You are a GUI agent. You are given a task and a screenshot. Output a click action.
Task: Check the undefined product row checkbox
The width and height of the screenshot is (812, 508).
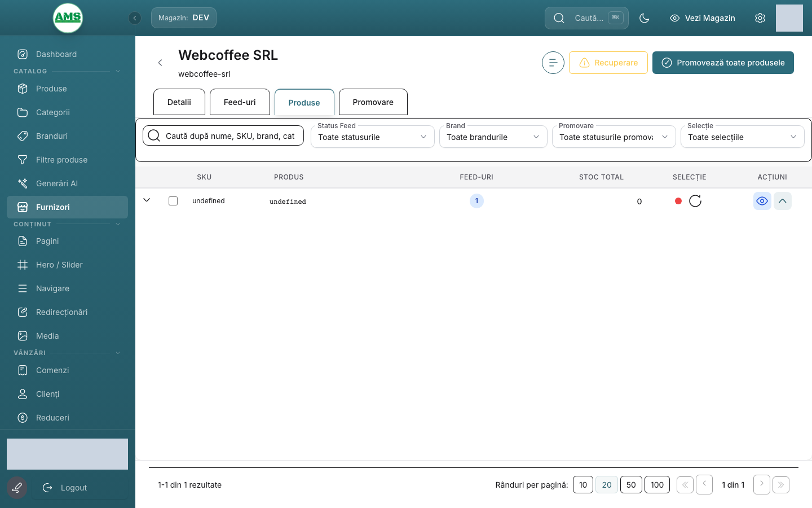coord(173,201)
